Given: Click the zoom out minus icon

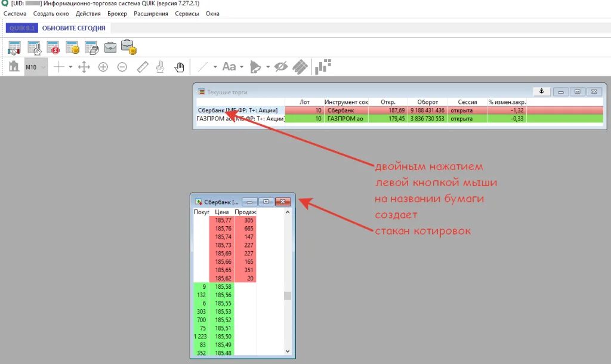Looking at the screenshot, I should pyautogui.click(x=122, y=67).
